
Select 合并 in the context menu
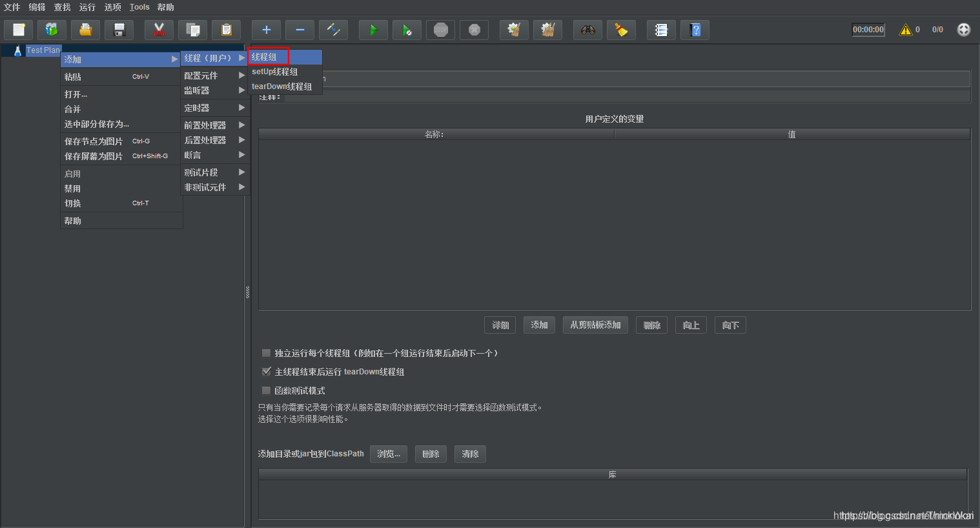(x=121, y=109)
